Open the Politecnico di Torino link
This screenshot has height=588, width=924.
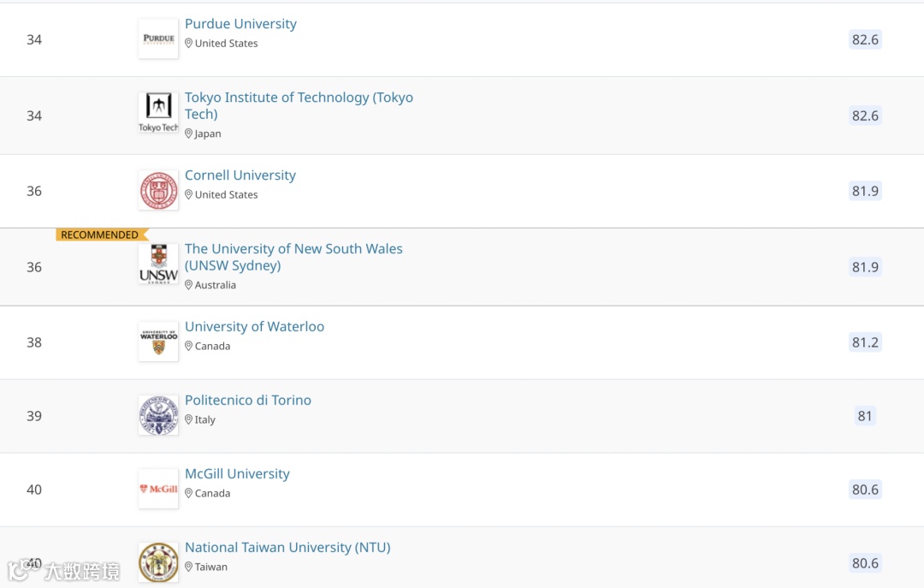click(247, 401)
